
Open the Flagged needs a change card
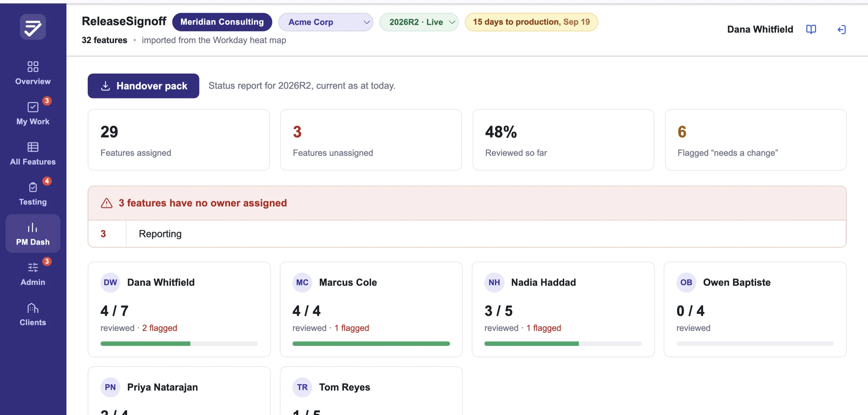[755, 140]
